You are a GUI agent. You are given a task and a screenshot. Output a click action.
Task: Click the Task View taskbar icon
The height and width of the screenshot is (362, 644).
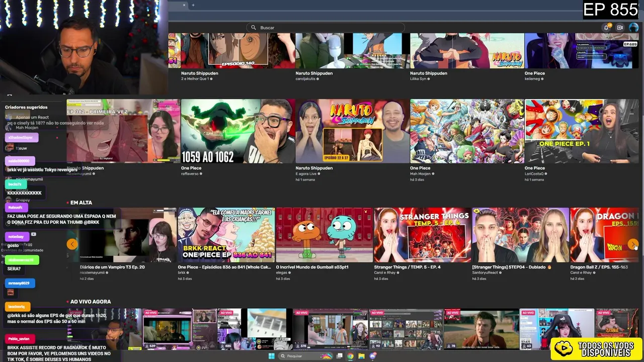click(340, 356)
